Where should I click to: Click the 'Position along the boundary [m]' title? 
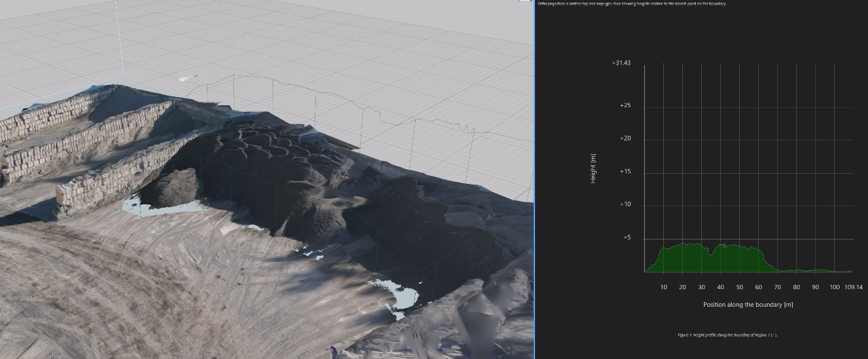(748, 305)
